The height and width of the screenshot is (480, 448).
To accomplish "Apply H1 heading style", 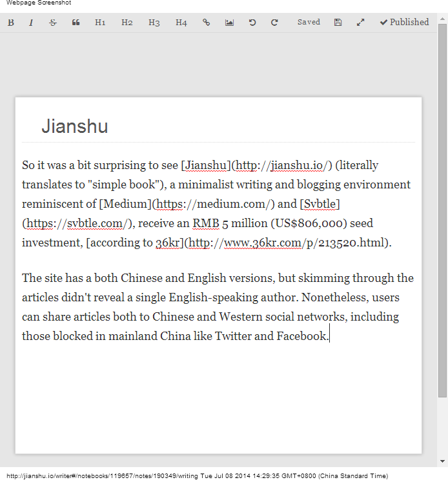I will pos(100,23).
